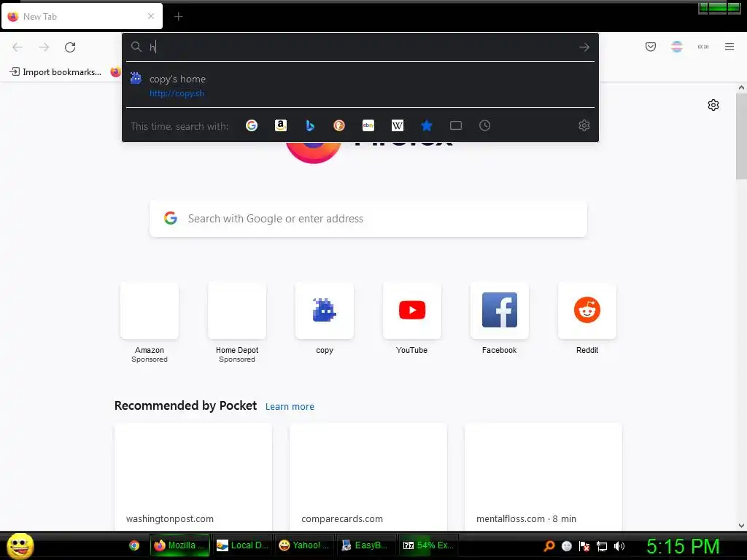Viewport: 747px width, 560px height.
Task: Open the smiley face Start button
Action: (20, 545)
